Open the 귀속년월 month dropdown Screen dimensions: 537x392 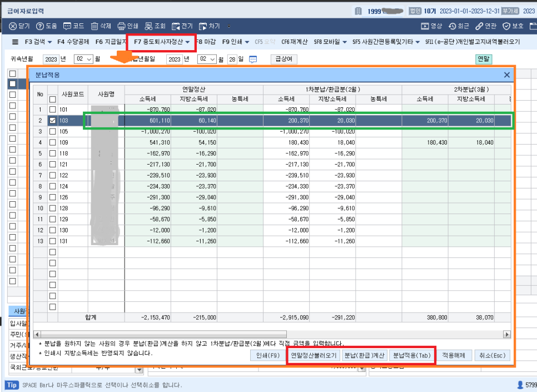click(x=83, y=59)
